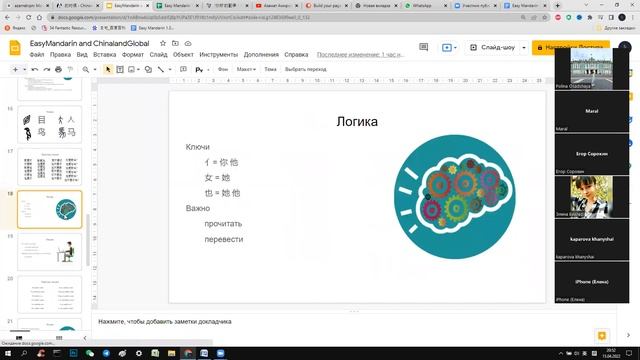Open the last edit history link
The height and width of the screenshot is (360, 640).
[360, 54]
